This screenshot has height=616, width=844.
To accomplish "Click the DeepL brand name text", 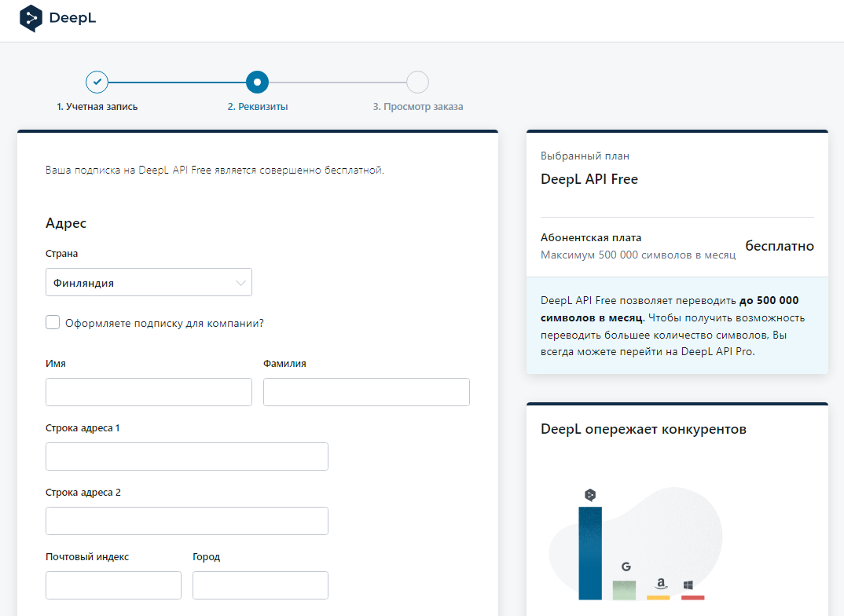I will pyautogui.click(x=72, y=17).
